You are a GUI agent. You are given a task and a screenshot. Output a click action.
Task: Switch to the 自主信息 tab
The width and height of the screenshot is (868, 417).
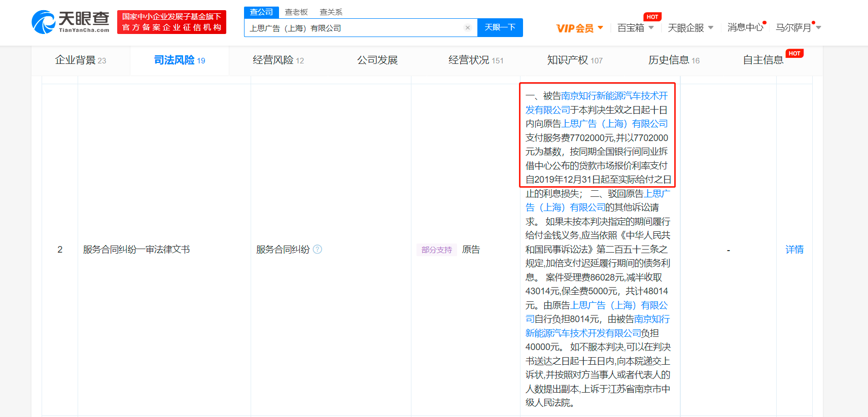(x=763, y=60)
